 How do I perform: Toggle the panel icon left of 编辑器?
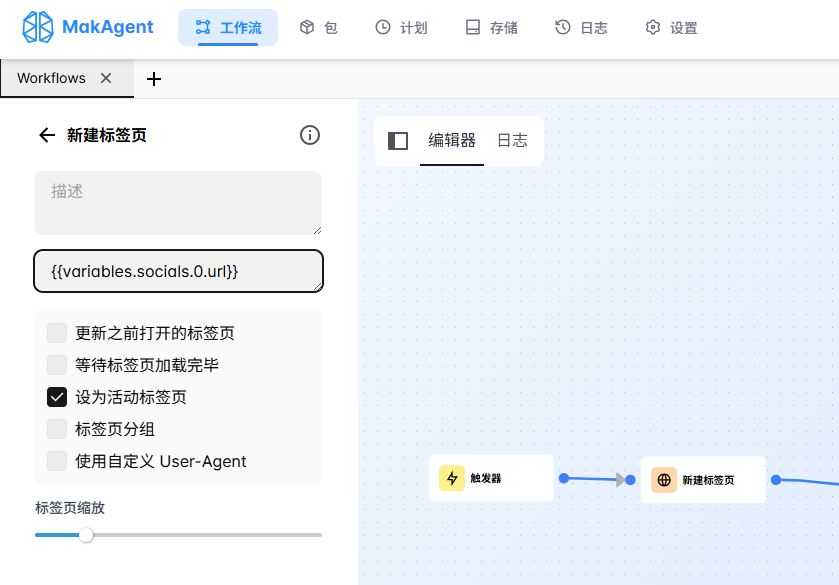[x=397, y=141]
